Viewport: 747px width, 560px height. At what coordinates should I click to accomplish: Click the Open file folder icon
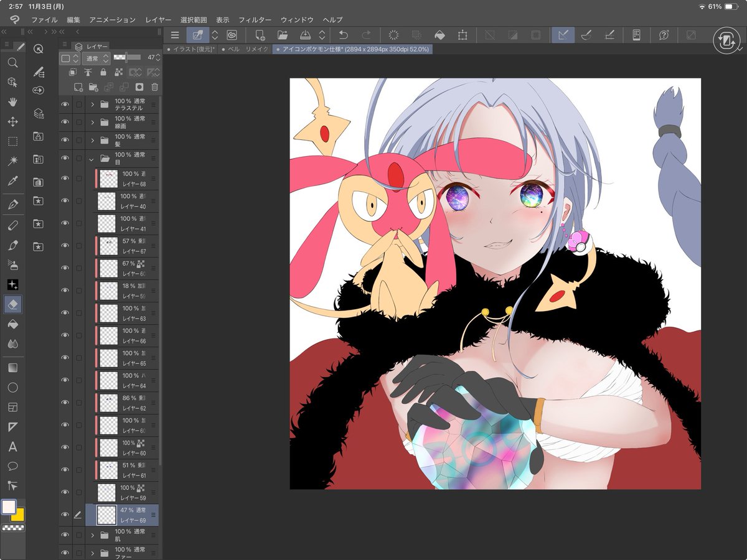283,35
